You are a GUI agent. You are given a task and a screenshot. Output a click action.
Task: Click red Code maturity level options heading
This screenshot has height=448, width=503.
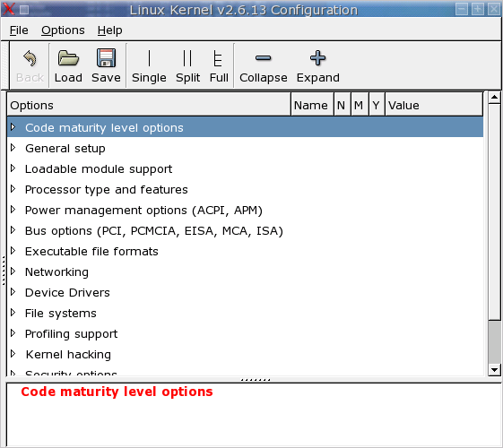[x=117, y=392]
